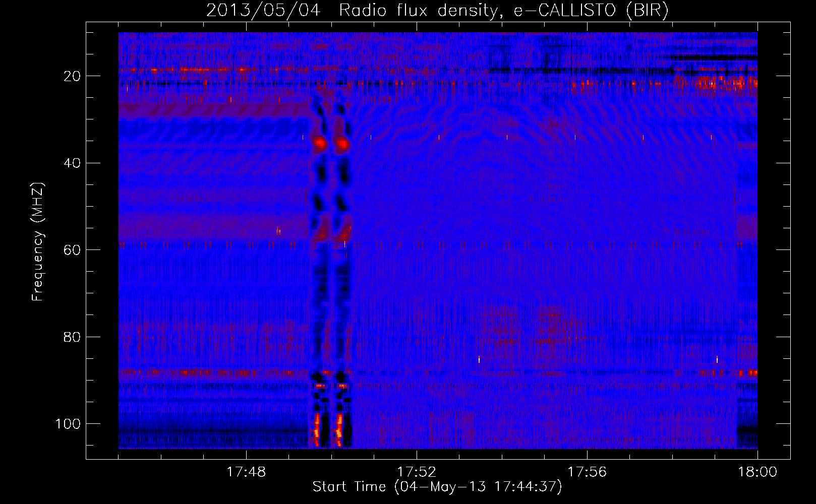Click the "Frequency (MHZ)" y-axis label

[38, 242]
